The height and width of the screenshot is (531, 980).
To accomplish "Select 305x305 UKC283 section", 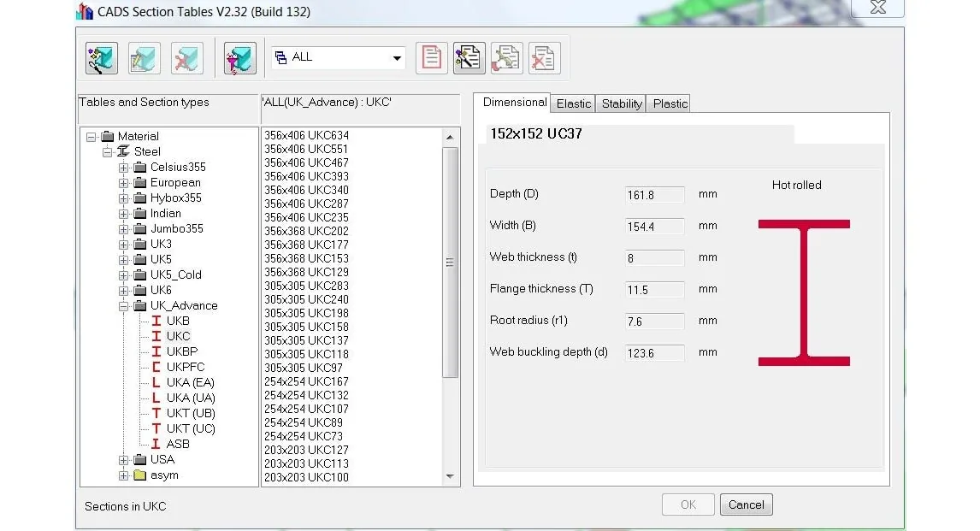I will [306, 286].
